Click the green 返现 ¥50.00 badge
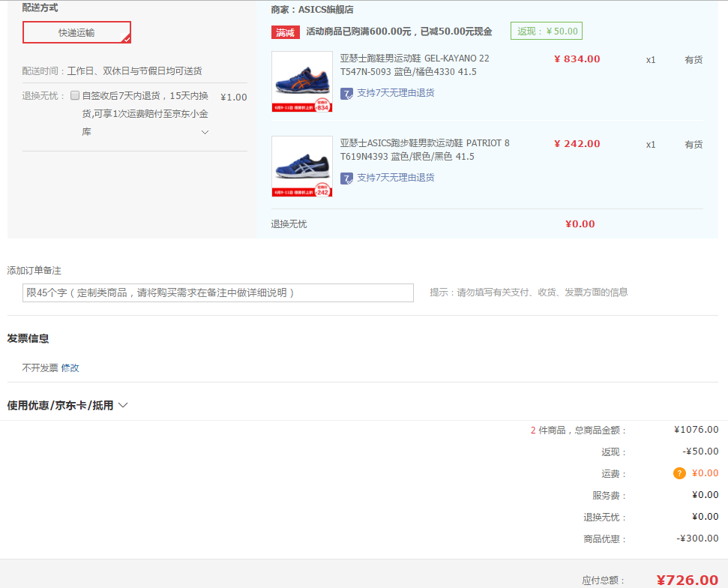Image resolution: width=728 pixels, height=588 pixels. [547, 31]
